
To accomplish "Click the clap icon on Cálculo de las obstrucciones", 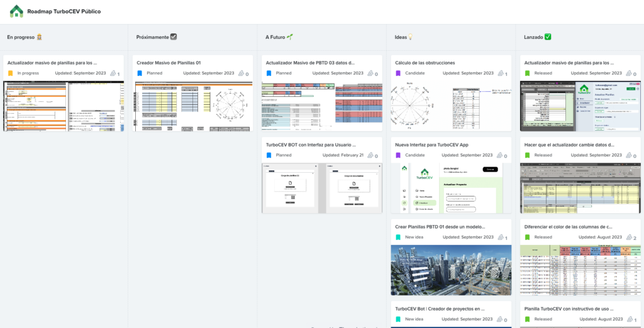I will pos(500,74).
